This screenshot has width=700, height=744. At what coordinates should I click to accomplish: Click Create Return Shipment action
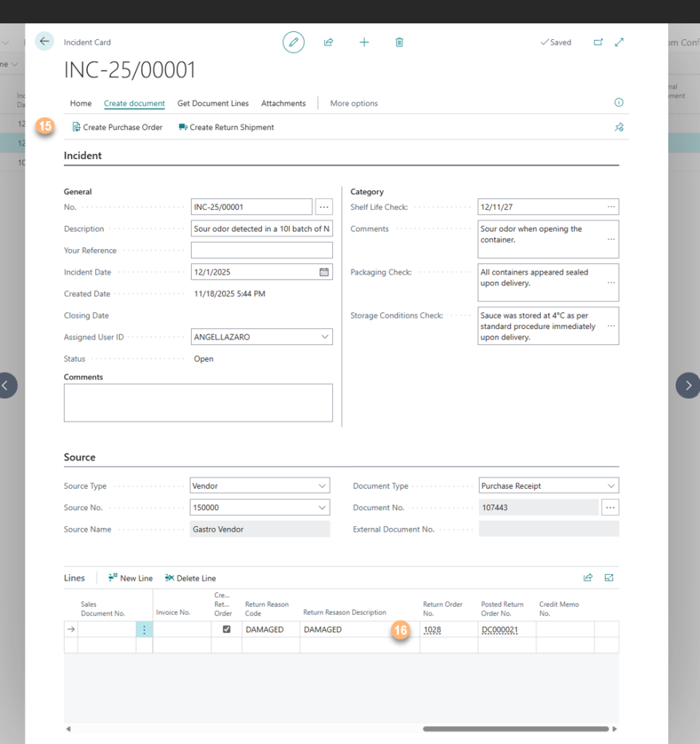pyautogui.click(x=226, y=127)
